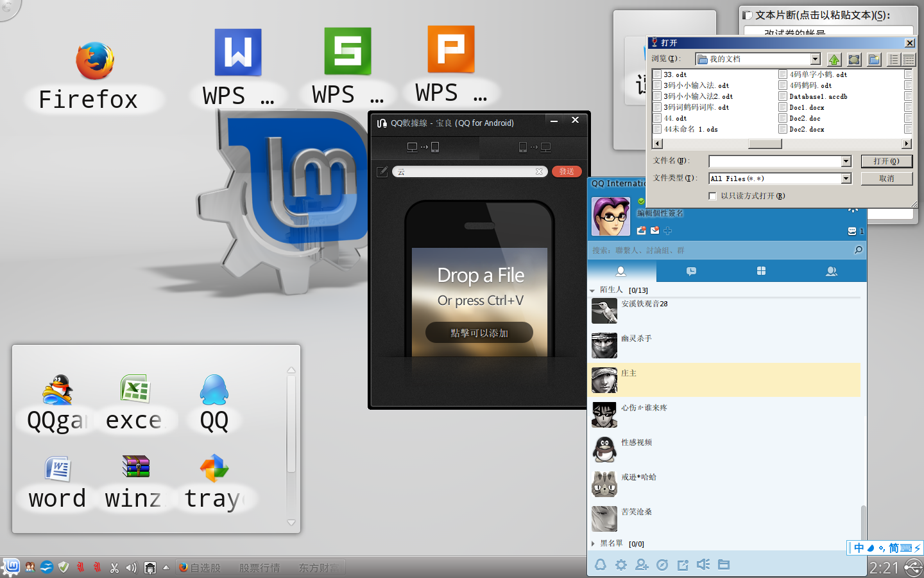The image size is (924, 578).
Task: Click the edit note icon in QQ cable
Action: click(x=382, y=171)
